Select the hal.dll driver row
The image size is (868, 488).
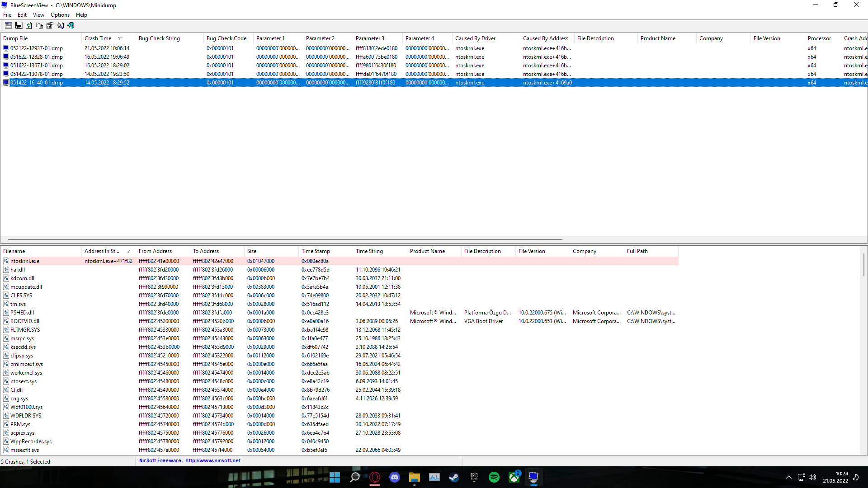coord(18,270)
